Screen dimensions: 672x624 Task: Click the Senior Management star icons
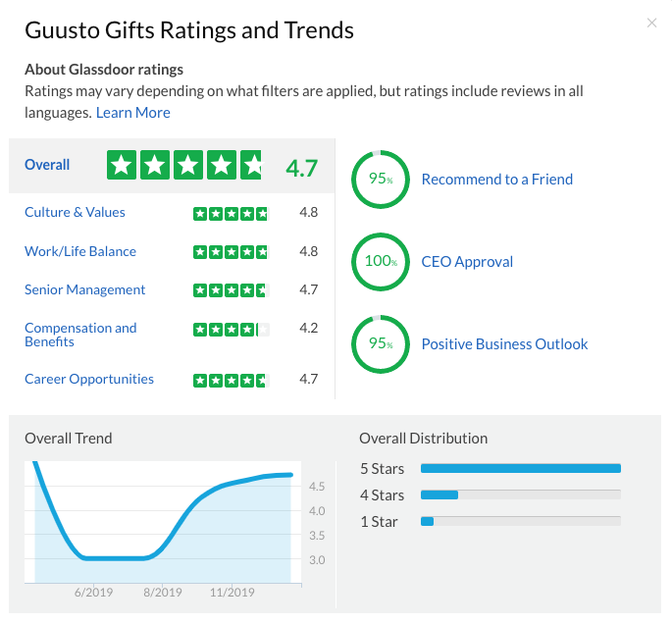tap(231, 290)
